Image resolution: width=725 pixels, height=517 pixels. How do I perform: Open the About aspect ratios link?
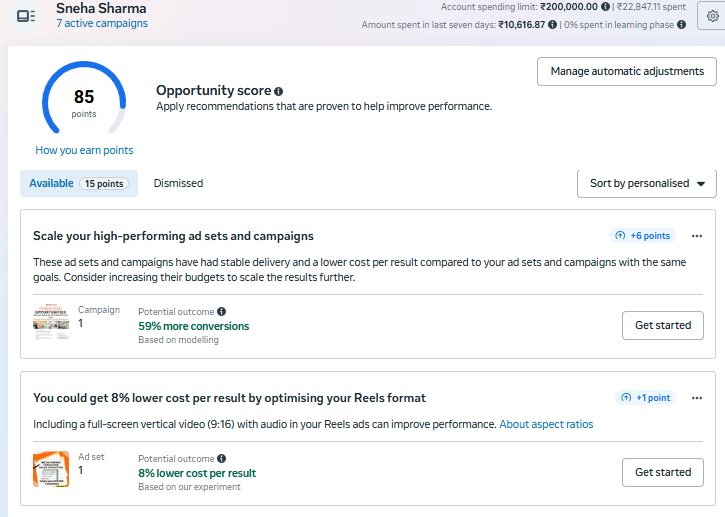pos(546,425)
